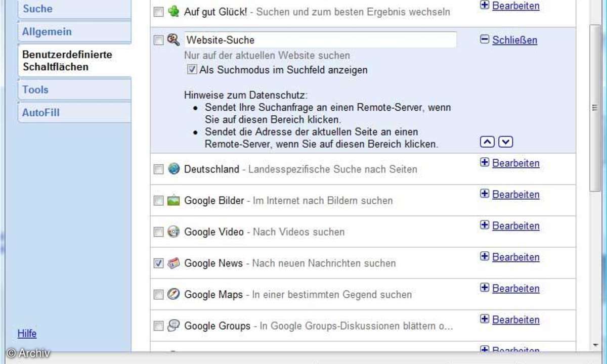Expand the plus icon for Deutschland
The width and height of the screenshot is (607, 364).
click(x=485, y=163)
